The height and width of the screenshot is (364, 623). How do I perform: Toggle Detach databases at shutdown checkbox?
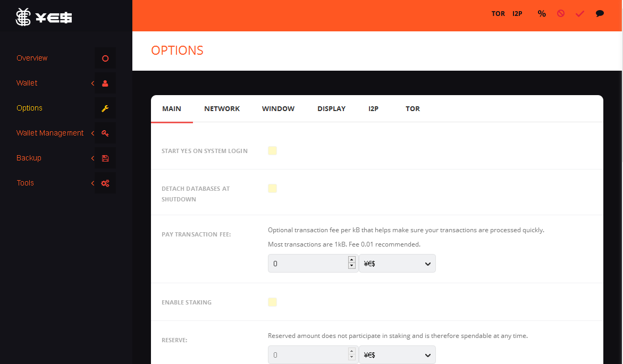[x=272, y=188]
